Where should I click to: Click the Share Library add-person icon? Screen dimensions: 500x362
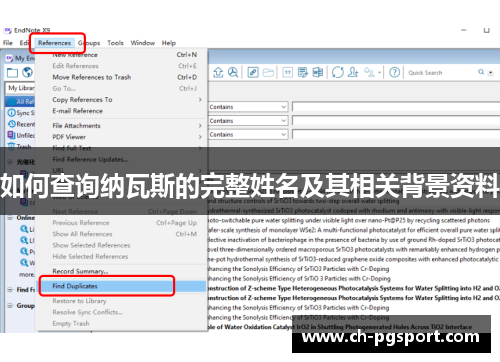(x=353, y=72)
